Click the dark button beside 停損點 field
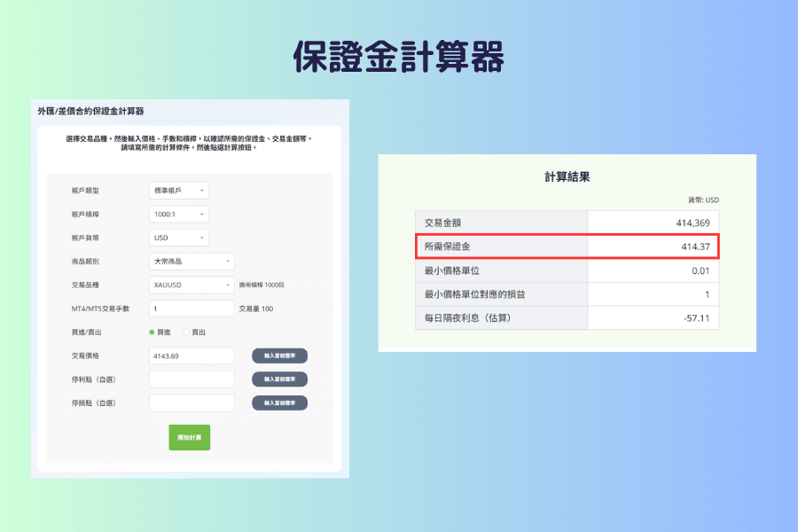798x532 pixels. pyautogui.click(x=279, y=403)
